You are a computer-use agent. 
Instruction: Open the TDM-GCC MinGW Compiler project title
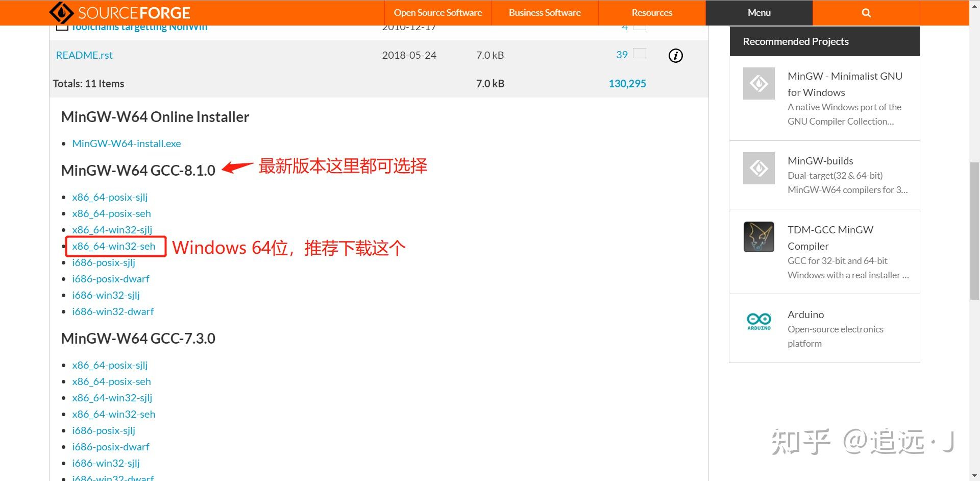point(830,238)
